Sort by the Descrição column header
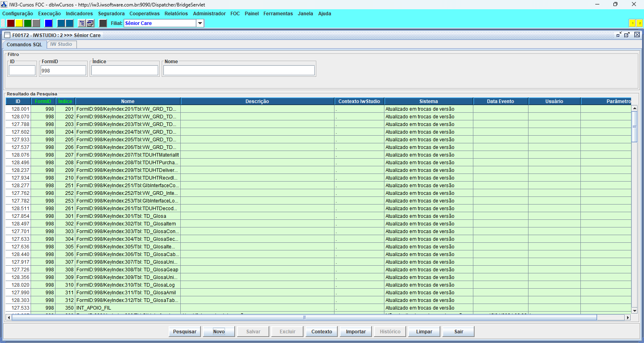This screenshot has height=343, width=644. pyautogui.click(x=257, y=101)
